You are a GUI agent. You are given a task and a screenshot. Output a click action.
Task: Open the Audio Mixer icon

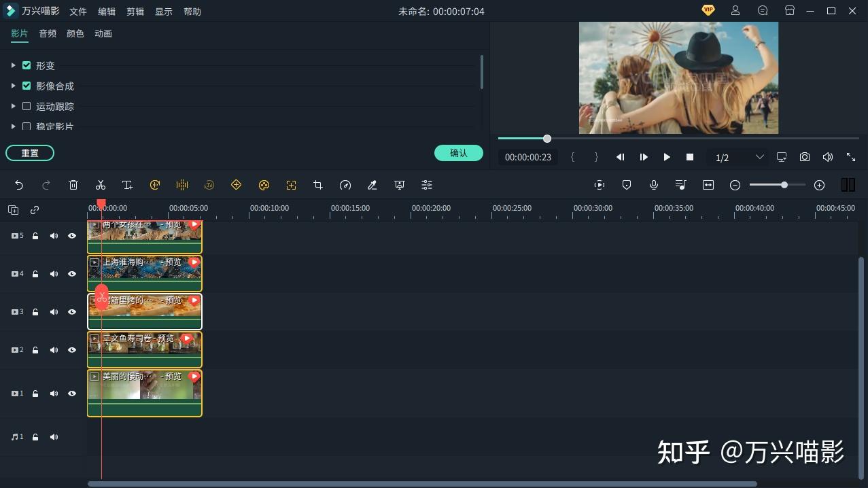coord(680,184)
